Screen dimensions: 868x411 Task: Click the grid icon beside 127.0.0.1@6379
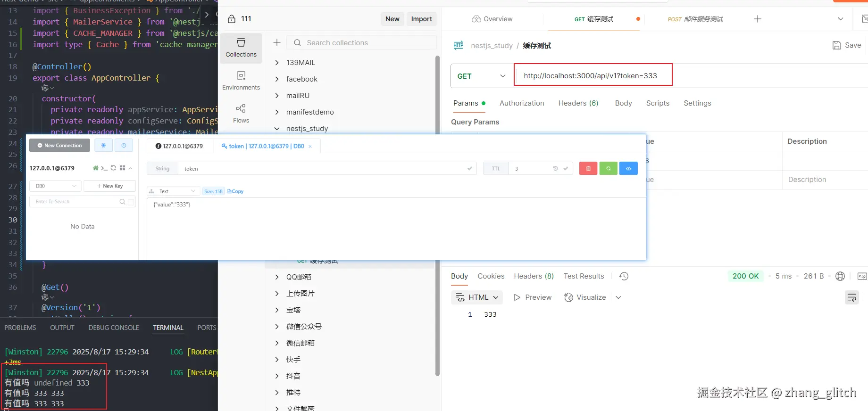(122, 168)
